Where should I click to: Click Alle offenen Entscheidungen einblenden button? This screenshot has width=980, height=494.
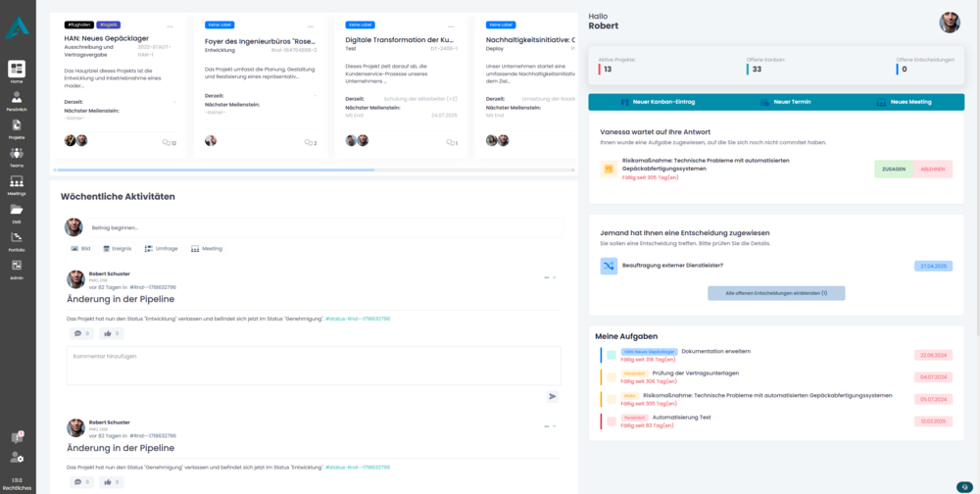tap(776, 293)
